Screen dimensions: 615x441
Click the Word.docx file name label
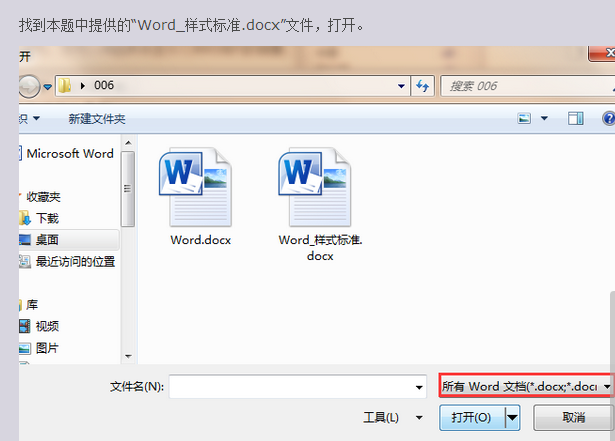coord(201,240)
